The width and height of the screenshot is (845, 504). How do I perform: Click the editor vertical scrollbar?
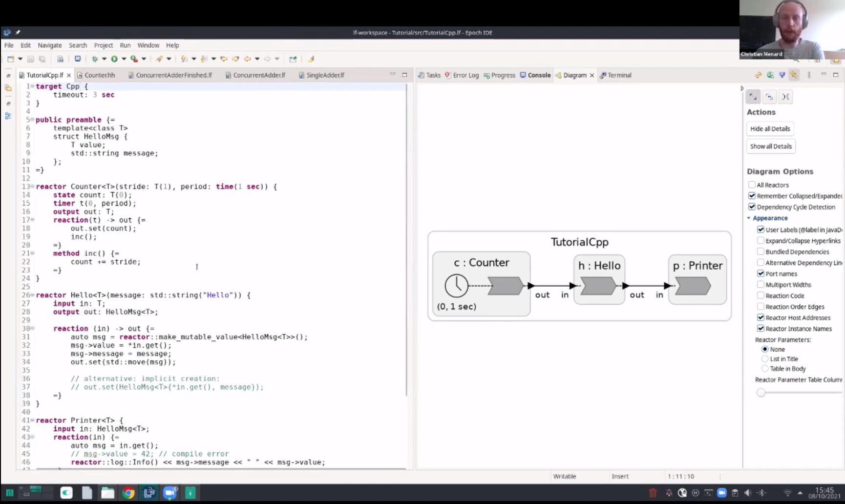pos(406,239)
